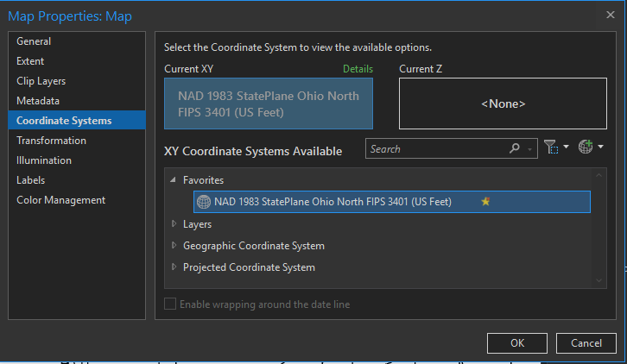The image size is (627, 364).
Task: Click the favorite star on NAD 1983 StatePlane
Action: [485, 202]
